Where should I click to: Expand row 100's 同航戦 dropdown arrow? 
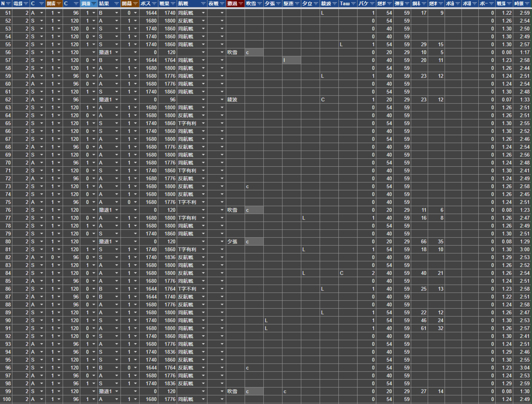click(203, 400)
